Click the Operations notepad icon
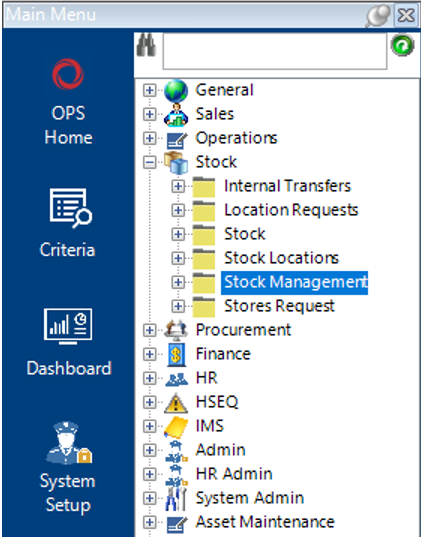Viewport: 421px width, 537px height. click(176, 140)
